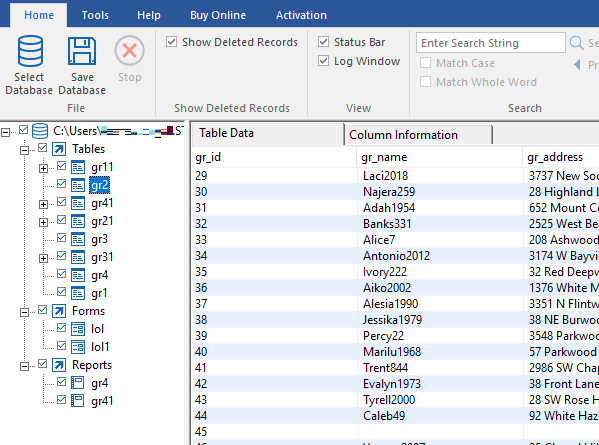This screenshot has width=599, height=445.
Task: Click the Enter Search String field
Action: point(491,43)
